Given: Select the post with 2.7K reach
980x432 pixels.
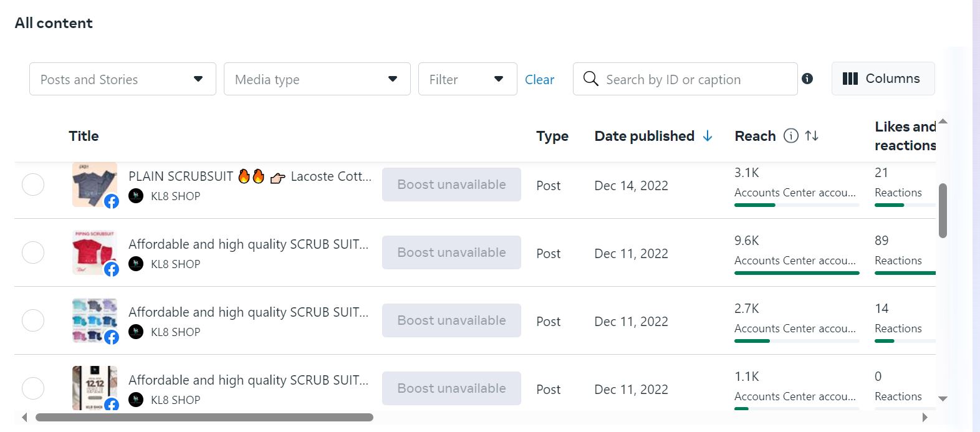Looking at the screenshot, I should (x=33, y=320).
